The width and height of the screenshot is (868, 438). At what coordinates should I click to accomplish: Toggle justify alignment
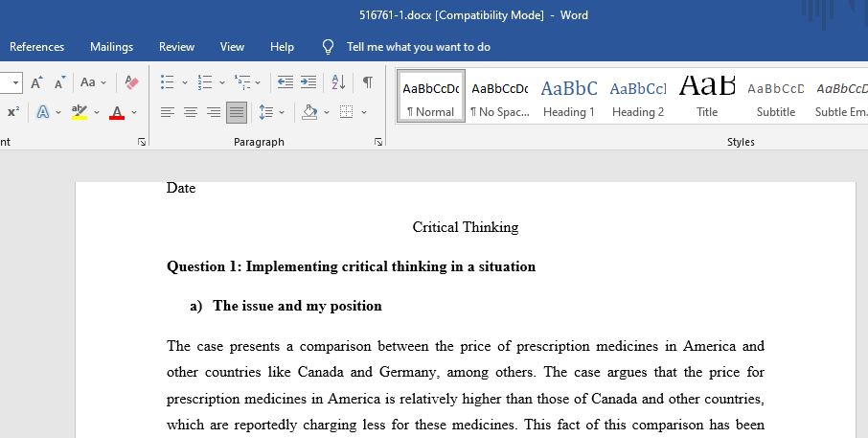pyautogui.click(x=237, y=112)
